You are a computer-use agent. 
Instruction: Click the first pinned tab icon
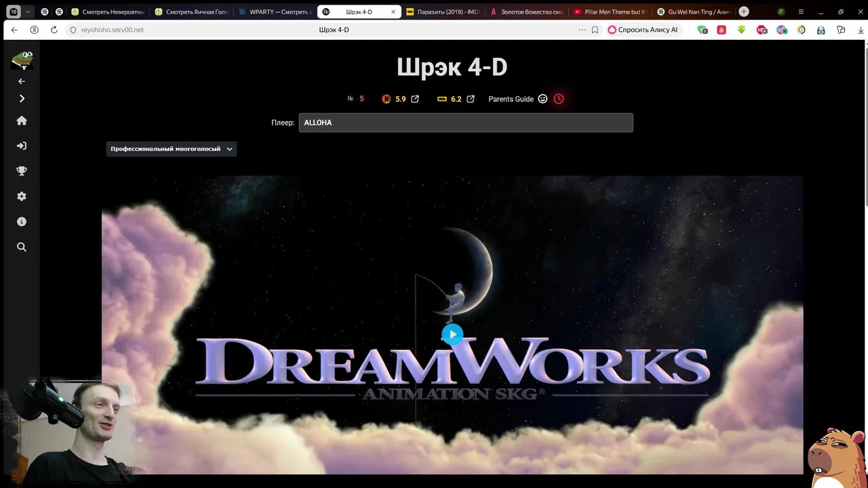point(45,12)
